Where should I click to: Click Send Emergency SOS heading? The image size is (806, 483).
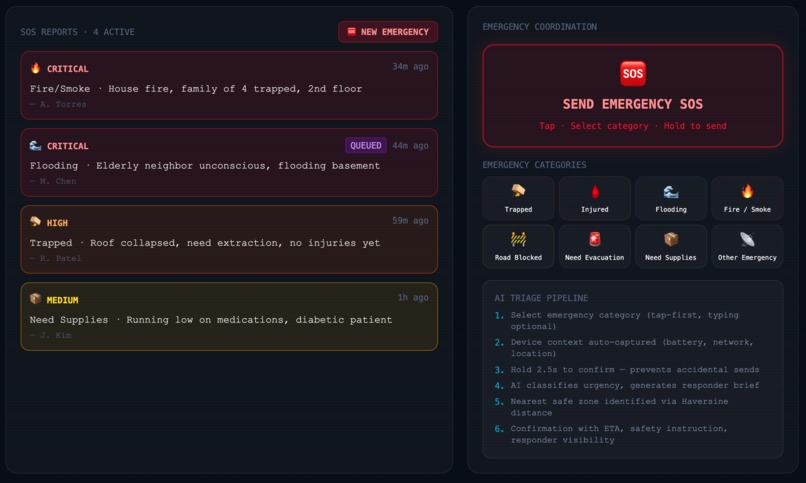pos(633,104)
